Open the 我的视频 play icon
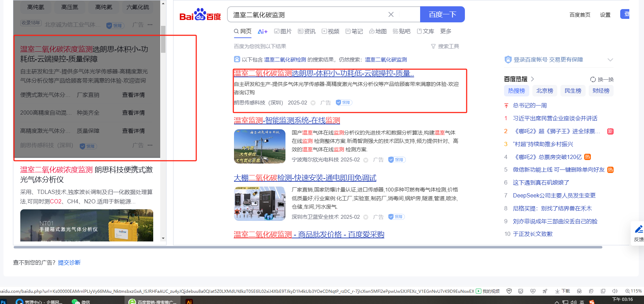Screen dimensions: 644x304 coord(479,291)
